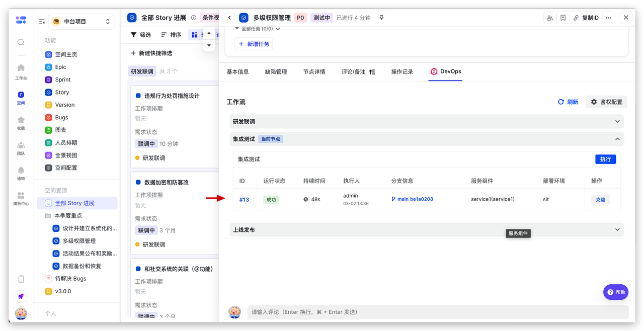Click the comment input field
The image size is (644, 331).
point(437,312)
